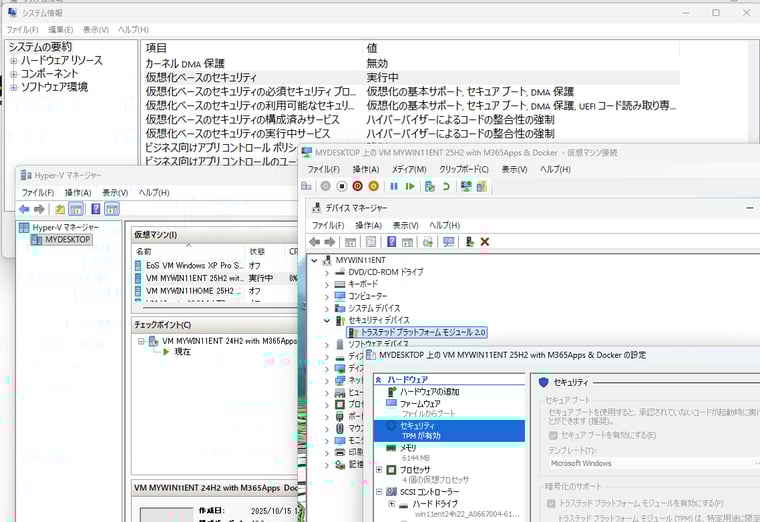Select ハードウェアの追加 in VM settings
This screenshot has height=522, width=760.
[429, 392]
